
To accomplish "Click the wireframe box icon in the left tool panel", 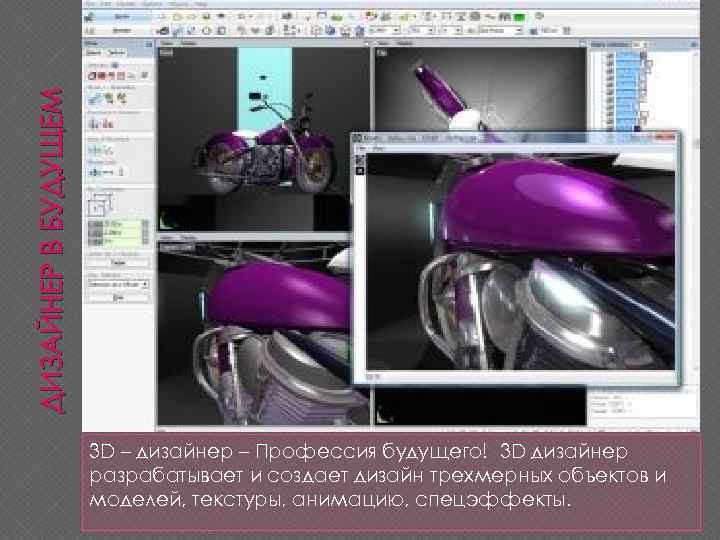I will pos(100,205).
